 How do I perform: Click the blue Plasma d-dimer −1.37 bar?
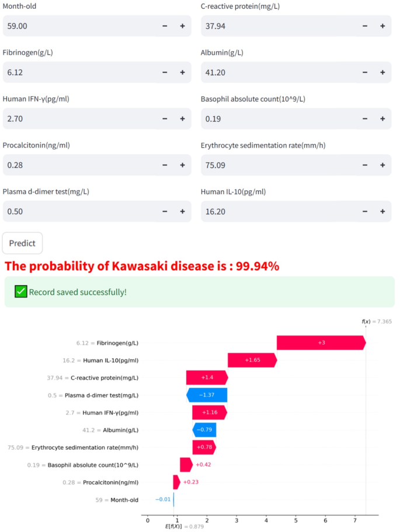pos(207,395)
